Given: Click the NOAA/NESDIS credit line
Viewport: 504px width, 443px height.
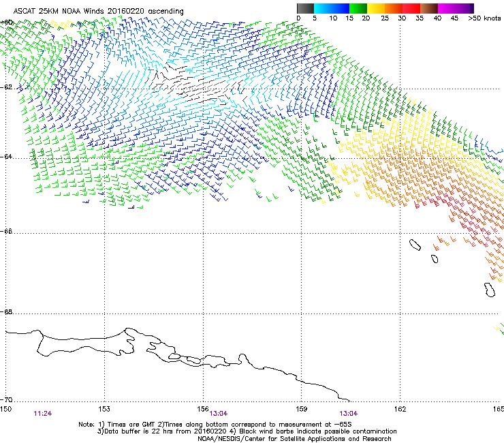Looking at the screenshot, I should coord(294,439).
